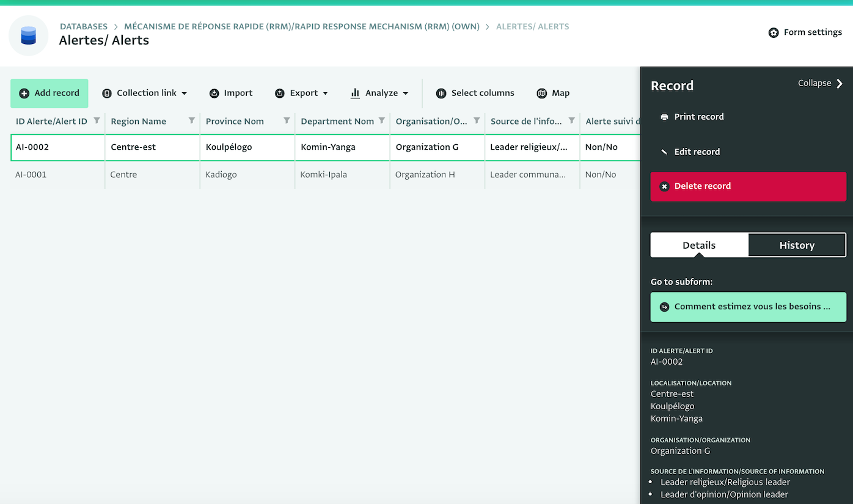
Task: Click the Centre-est region cell
Action: (153, 147)
